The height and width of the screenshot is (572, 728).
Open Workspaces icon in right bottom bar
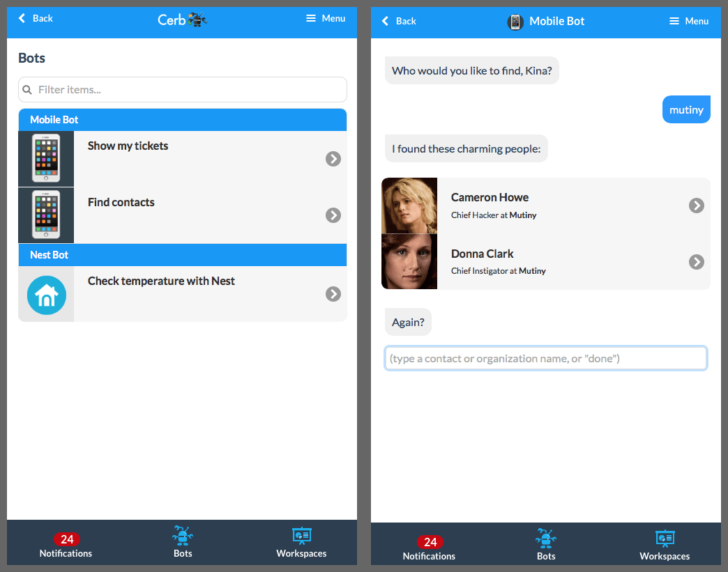tap(665, 539)
